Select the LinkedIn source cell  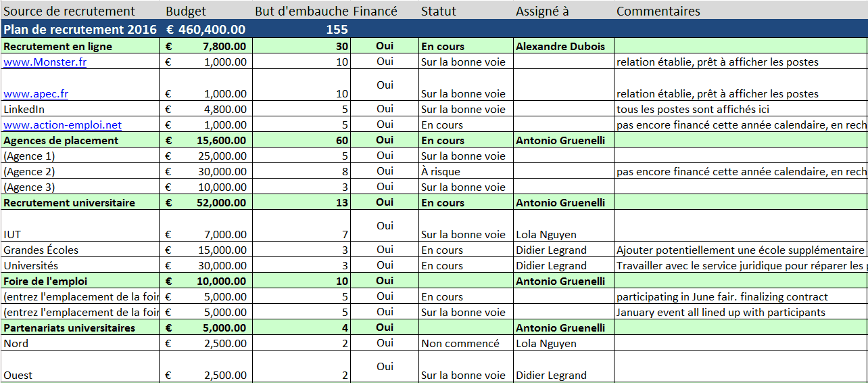[x=24, y=110]
